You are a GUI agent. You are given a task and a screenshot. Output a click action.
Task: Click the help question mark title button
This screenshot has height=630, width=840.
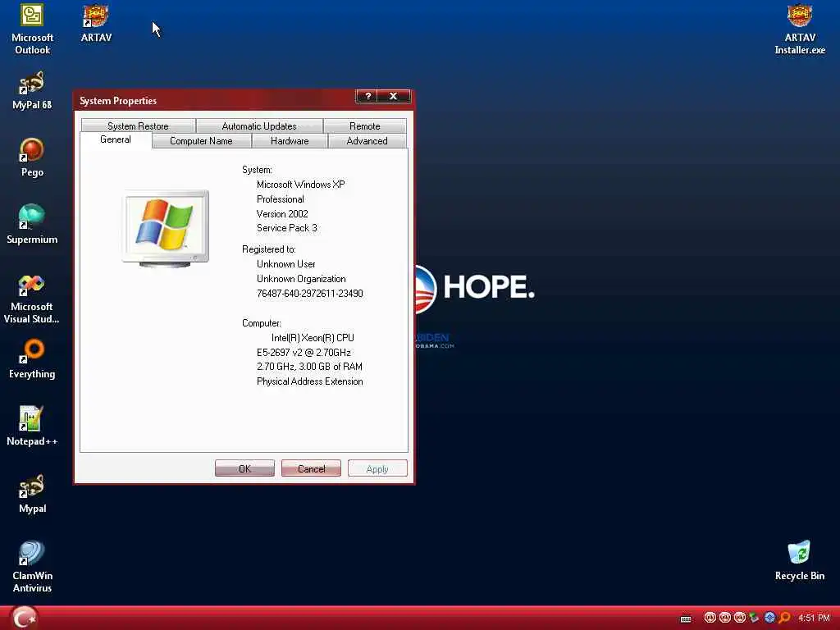click(367, 97)
